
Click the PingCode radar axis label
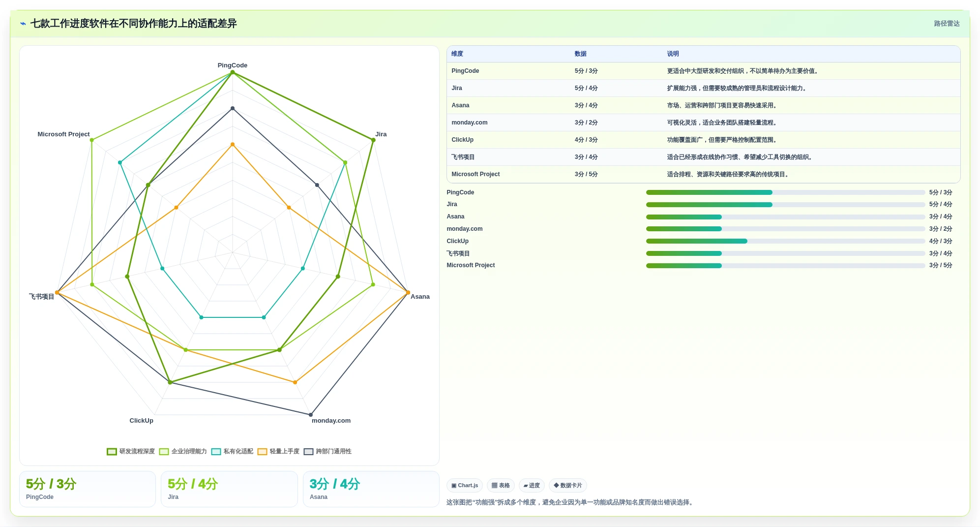[233, 65]
